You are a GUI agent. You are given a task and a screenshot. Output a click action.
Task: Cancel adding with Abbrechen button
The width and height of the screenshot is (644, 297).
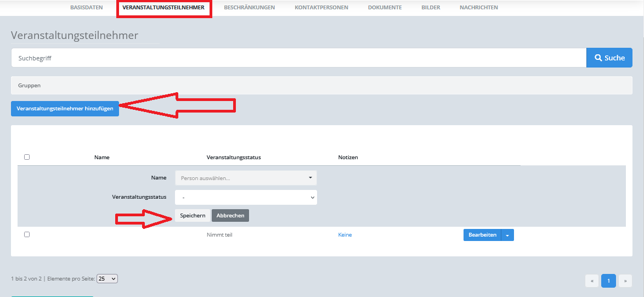[x=230, y=216]
